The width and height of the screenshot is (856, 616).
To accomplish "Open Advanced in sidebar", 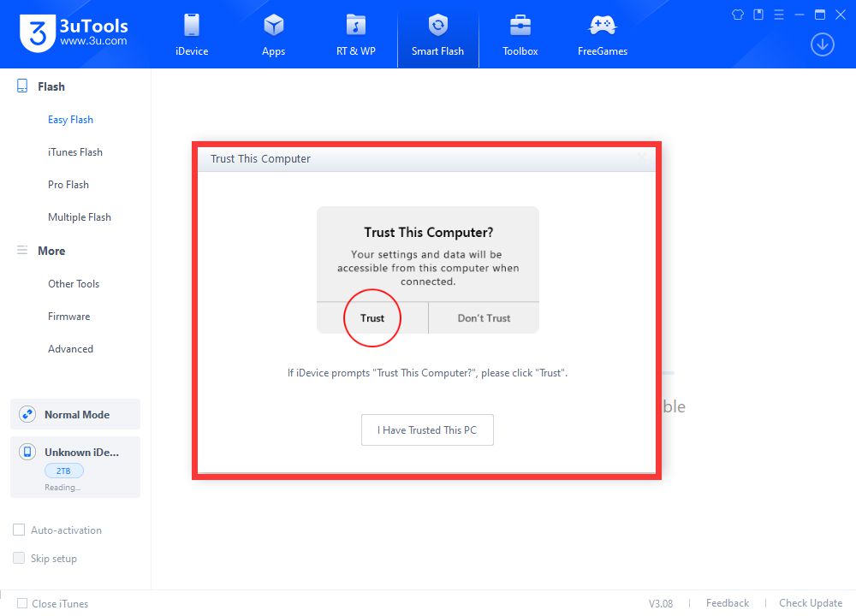I will 70,349.
